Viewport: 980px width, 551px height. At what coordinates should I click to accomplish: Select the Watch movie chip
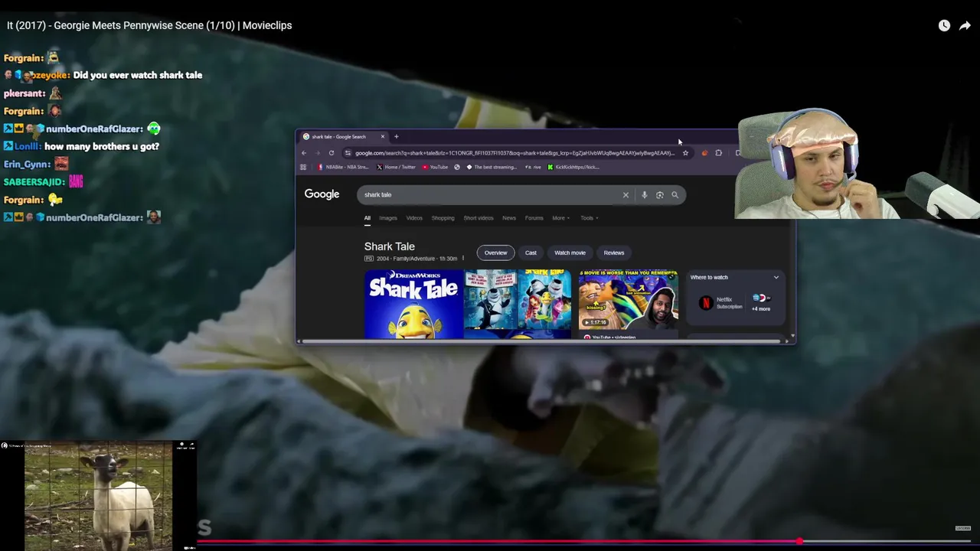(x=570, y=253)
